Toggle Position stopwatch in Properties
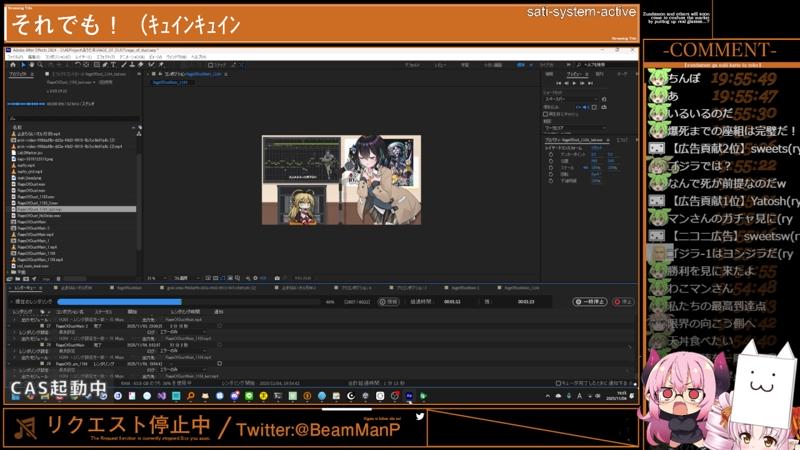Screen dimensions: 800x450 pyautogui.click(x=551, y=161)
